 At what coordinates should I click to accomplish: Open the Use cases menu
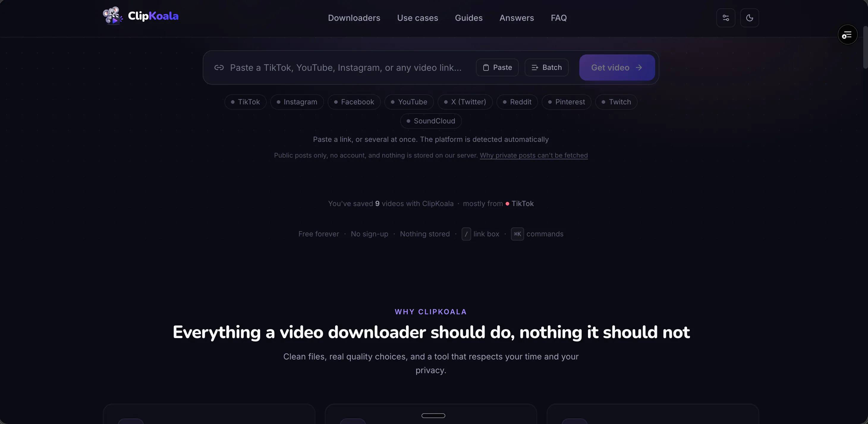417,18
